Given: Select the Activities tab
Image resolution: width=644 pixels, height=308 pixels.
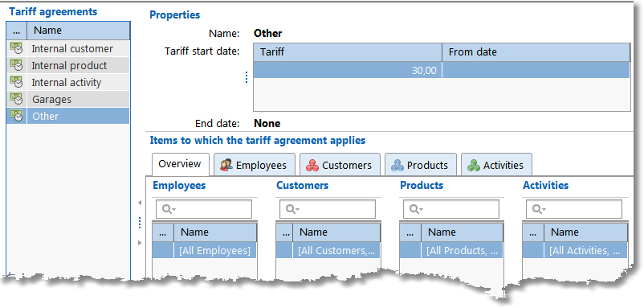Looking at the screenshot, I should 496,166.
